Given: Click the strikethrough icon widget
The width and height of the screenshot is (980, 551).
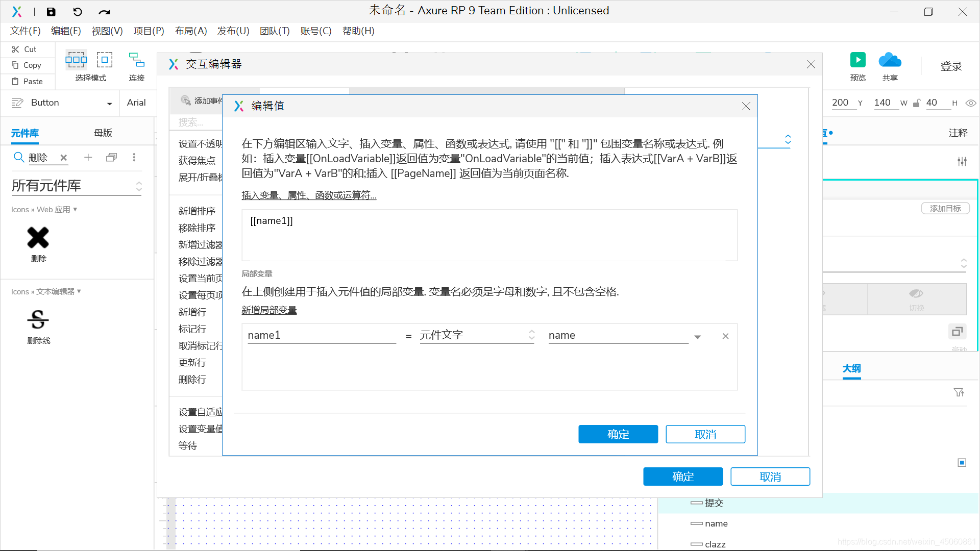Looking at the screenshot, I should point(38,320).
